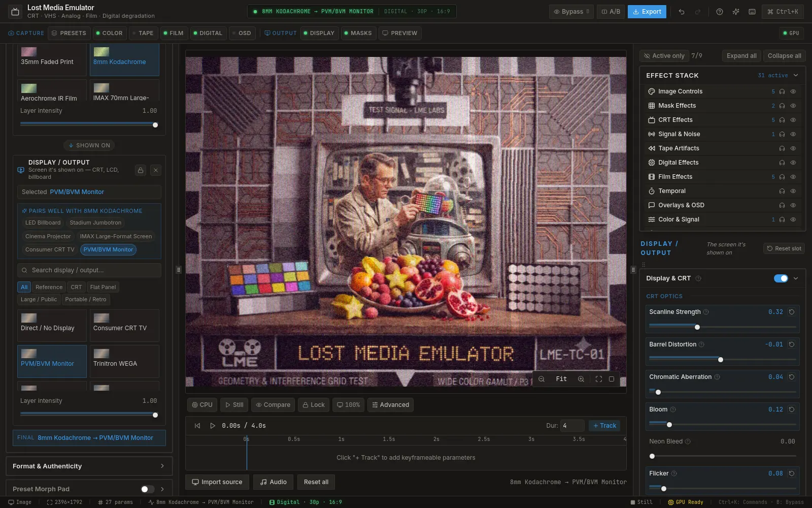Solo the CRT Effects group
The image size is (812, 508).
tap(782, 120)
